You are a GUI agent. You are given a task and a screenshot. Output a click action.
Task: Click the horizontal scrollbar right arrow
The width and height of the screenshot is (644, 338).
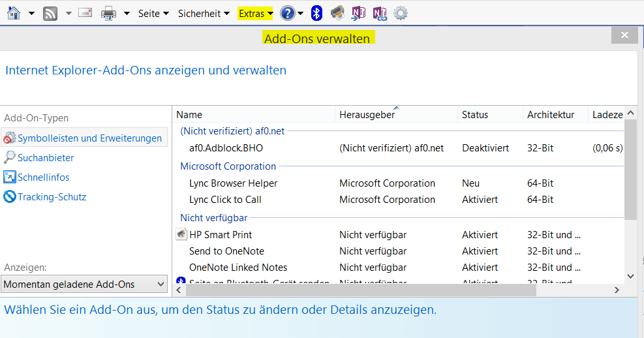[617, 290]
